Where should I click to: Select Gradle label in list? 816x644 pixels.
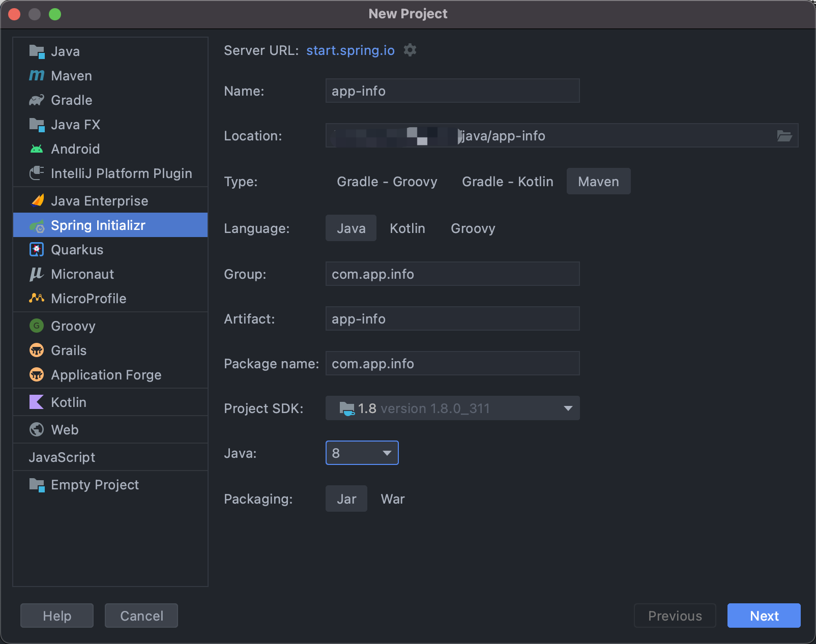pyautogui.click(x=72, y=100)
